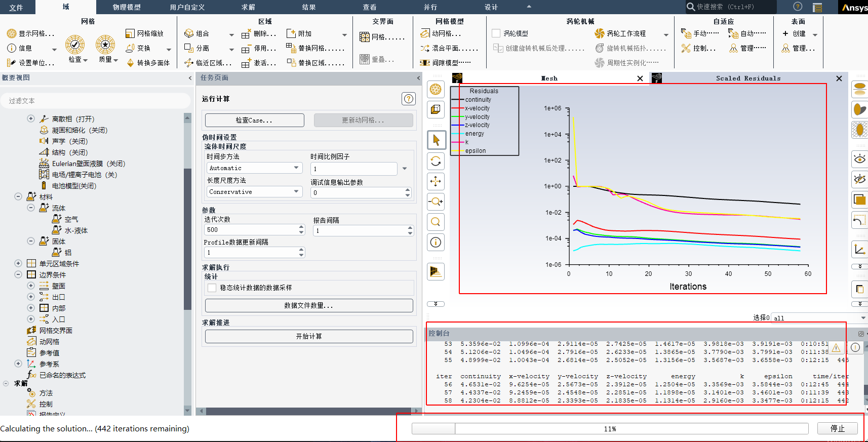Screen dimensions: 868x442
Task: Open the 时间比例因子 dropdown arrow
Action: tap(405, 169)
